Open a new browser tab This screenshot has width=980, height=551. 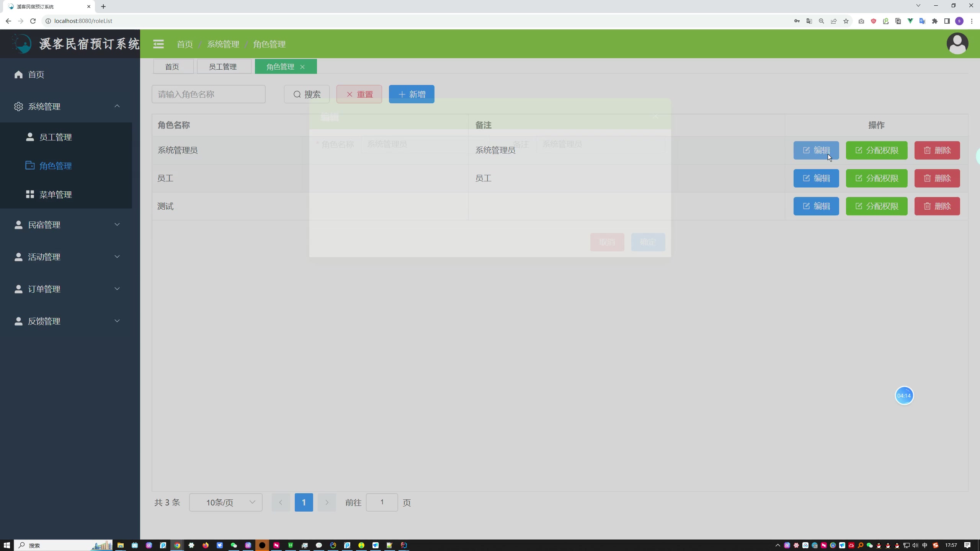click(103, 7)
